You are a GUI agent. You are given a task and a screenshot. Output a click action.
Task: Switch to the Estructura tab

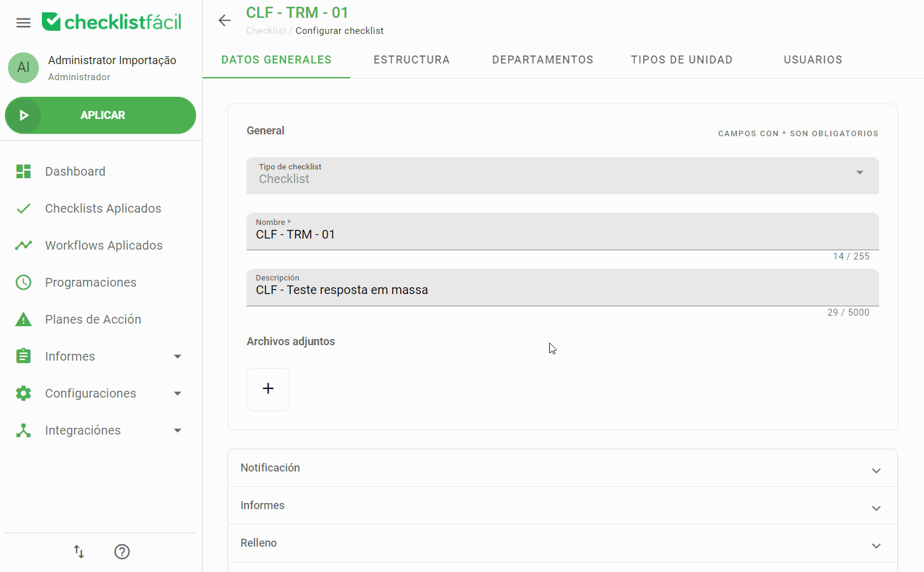tap(412, 60)
